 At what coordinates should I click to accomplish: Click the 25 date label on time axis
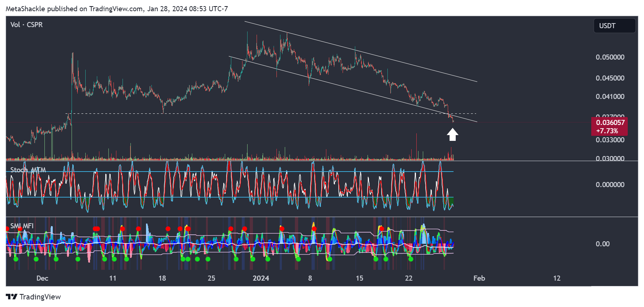click(211, 278)
